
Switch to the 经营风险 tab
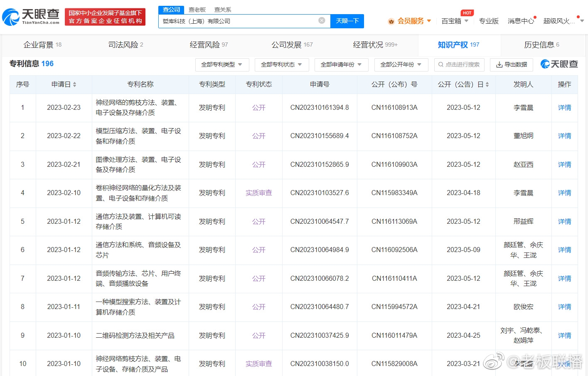click(209, 45)
